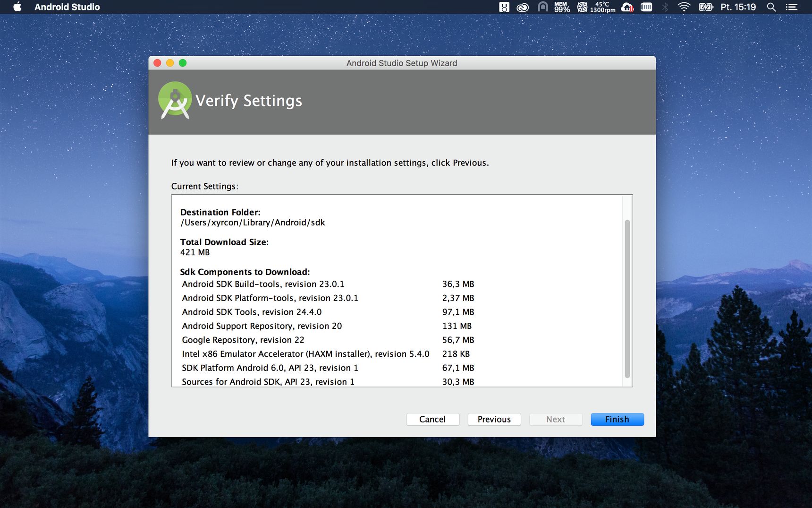Click the cloud home menu bar icon
812x508 pixels.
(627, 7)
